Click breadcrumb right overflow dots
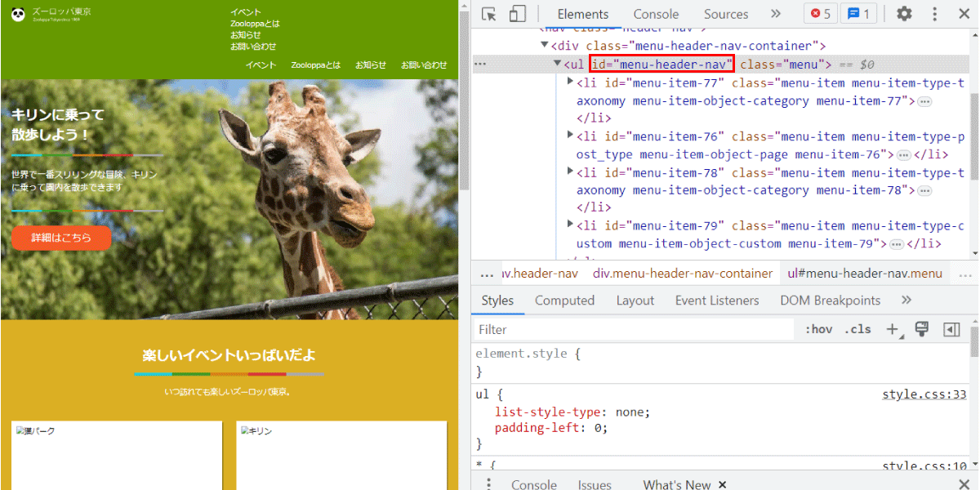 tap(964, 274)
